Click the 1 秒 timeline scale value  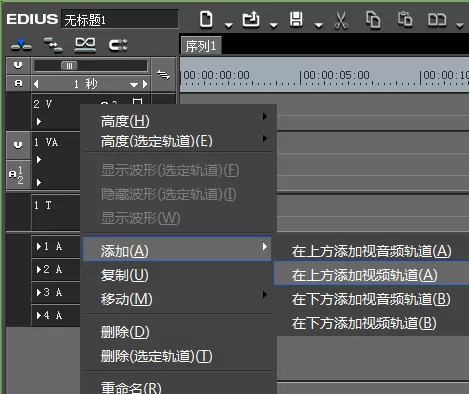[86, 84]
